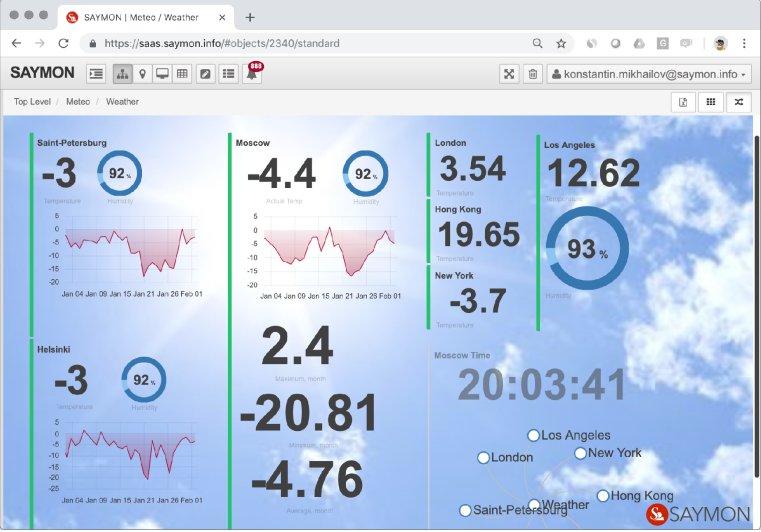Click the shuffle arrangement icon
Screen dimensions: 761x532
click(x=739, y=102)
